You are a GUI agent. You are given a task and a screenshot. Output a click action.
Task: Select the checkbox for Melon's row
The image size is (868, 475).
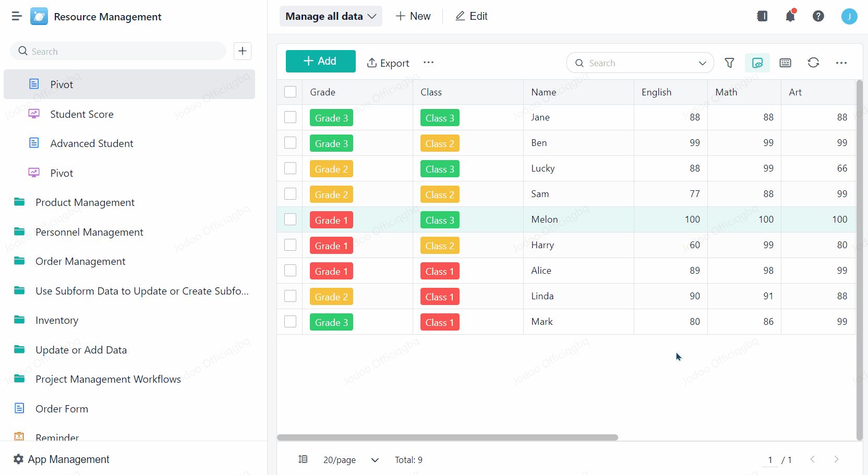[291, 220]
